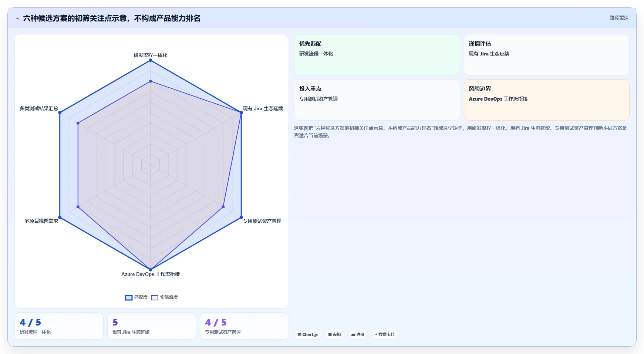
Task: Open the 谨慎评估 card
Action: pos(546,55)
